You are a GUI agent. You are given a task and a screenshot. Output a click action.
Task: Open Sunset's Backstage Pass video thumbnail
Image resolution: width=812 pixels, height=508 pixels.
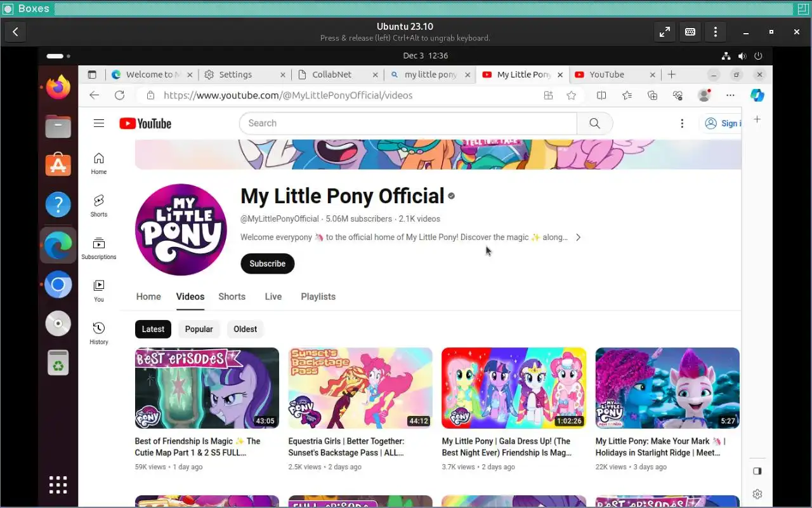360,388
